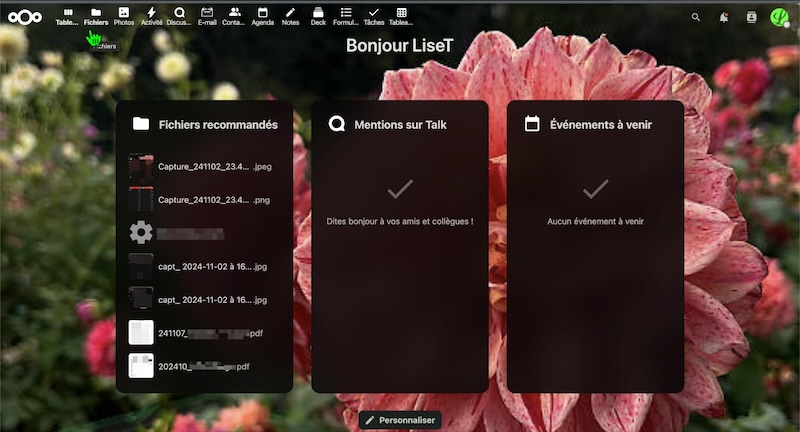Screen dimensions: 800x432
Task: Click the Personnaliser button
Action: point(400,421)
